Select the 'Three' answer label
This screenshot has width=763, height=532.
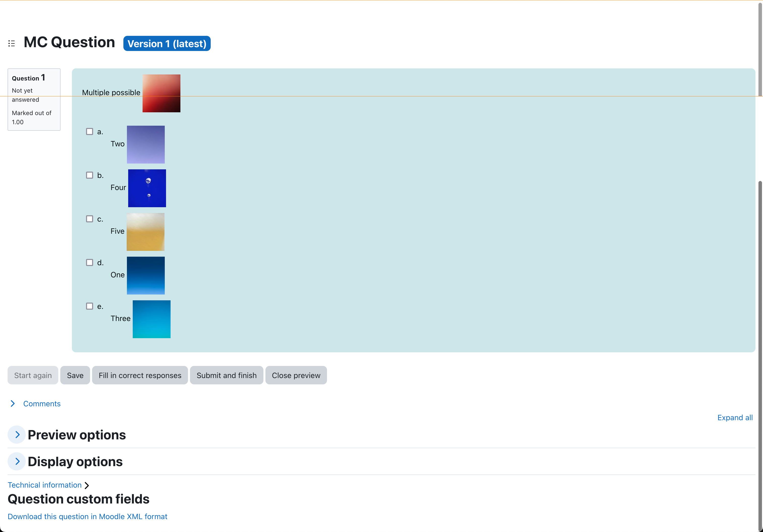pos(121,318)
